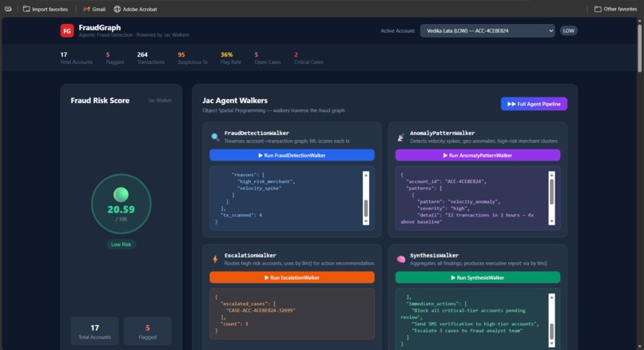
Task: Click "account_id" line in anomaly output
Action: [446, 181]
